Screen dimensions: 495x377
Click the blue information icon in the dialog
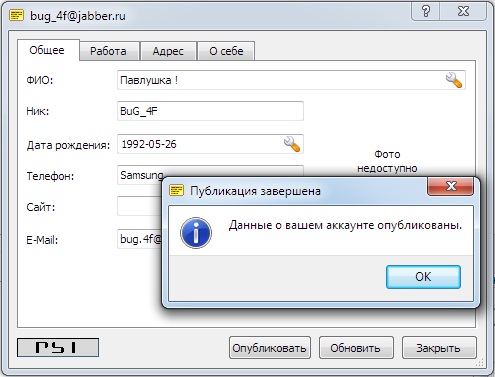196,233
